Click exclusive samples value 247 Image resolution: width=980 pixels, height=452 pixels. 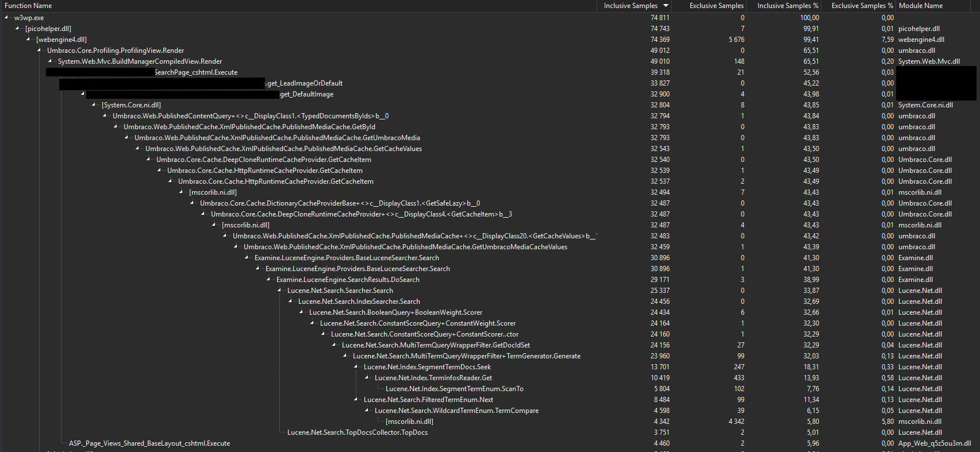tap(739, 367)
